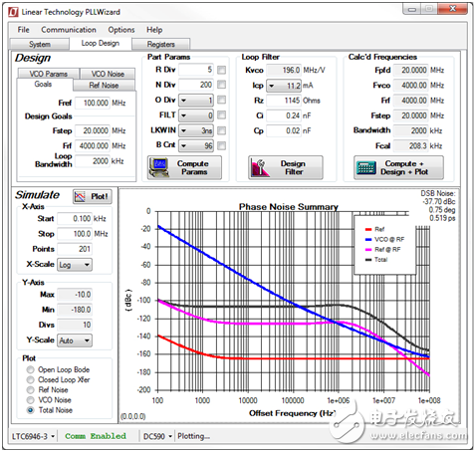Screen dimensions: 476x452
Task: Open the X-Scale Log dropdown
Action: [x=75, y=265]
